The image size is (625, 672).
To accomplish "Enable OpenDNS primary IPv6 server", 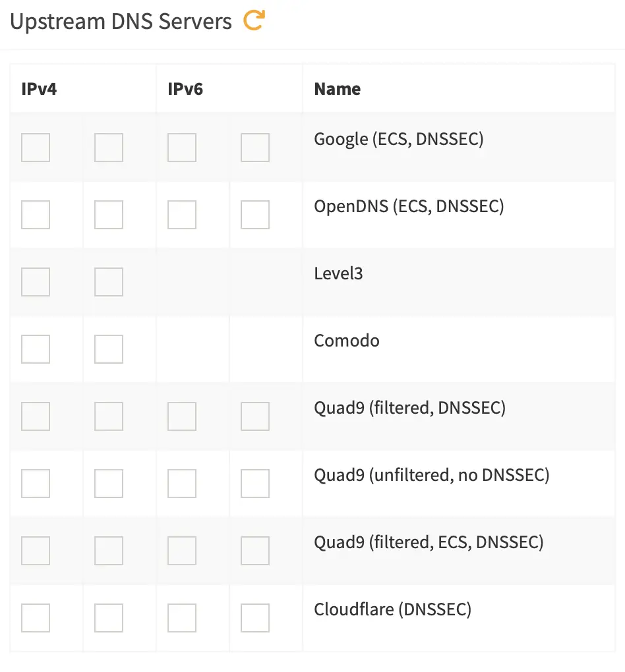I will (x=182, y=214).
